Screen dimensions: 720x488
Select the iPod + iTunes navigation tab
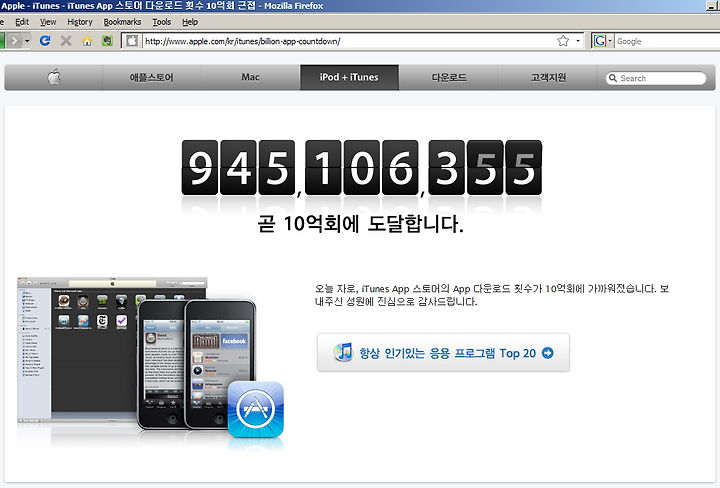point(349,77)
